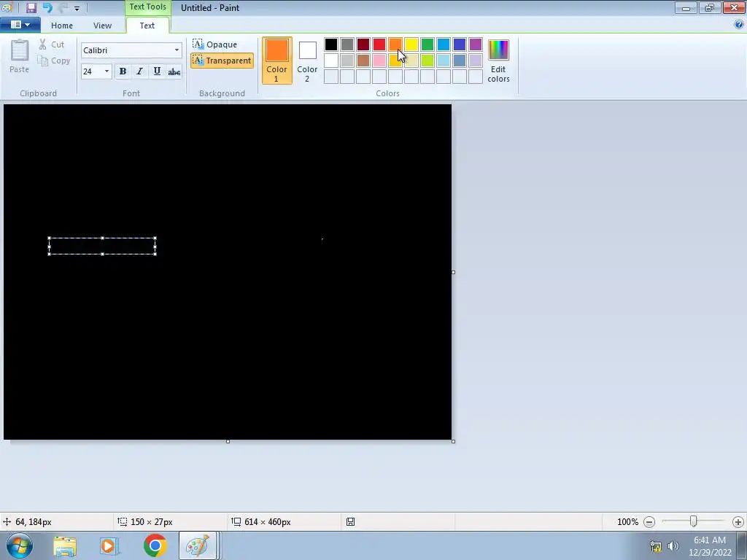Open Paint Help question mark icon
Image resolution: width=747 pixels, height=560 pixels.
pos(739,24)
